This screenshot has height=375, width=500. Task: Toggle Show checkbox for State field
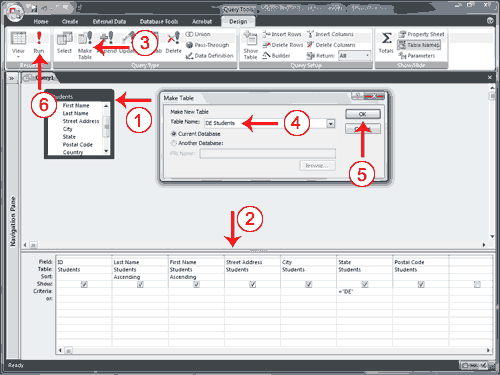pos(365,284)
